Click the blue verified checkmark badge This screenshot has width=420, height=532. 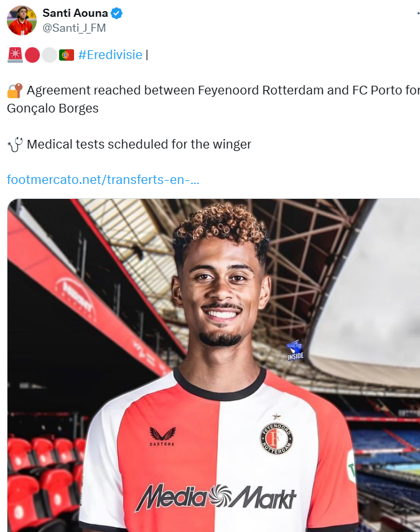[116, 13]
